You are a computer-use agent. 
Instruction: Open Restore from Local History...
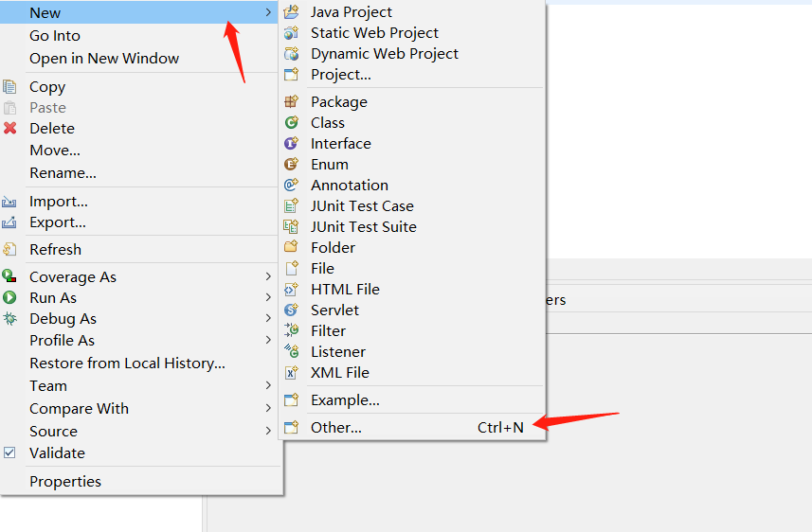click(x=140, y=364)
